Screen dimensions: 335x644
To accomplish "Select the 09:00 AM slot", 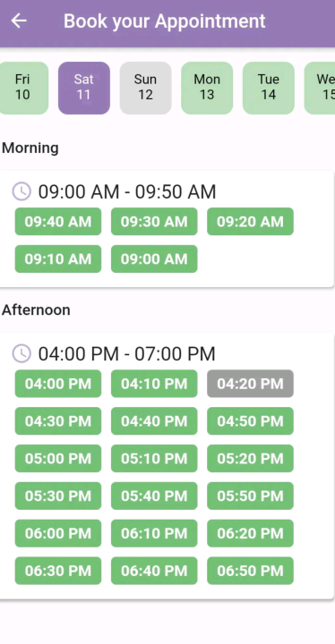I will pos(154,258).
